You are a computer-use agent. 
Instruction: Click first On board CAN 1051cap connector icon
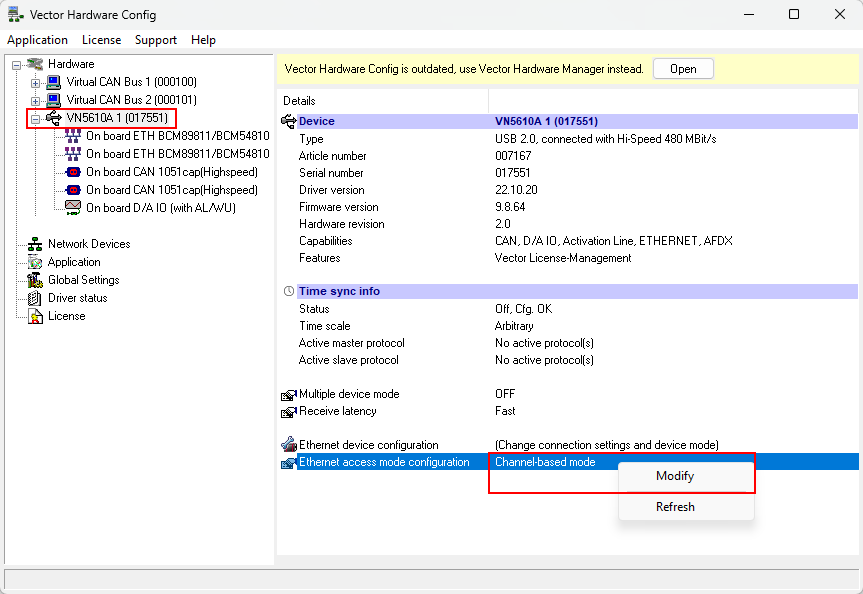tap(73, 172)
